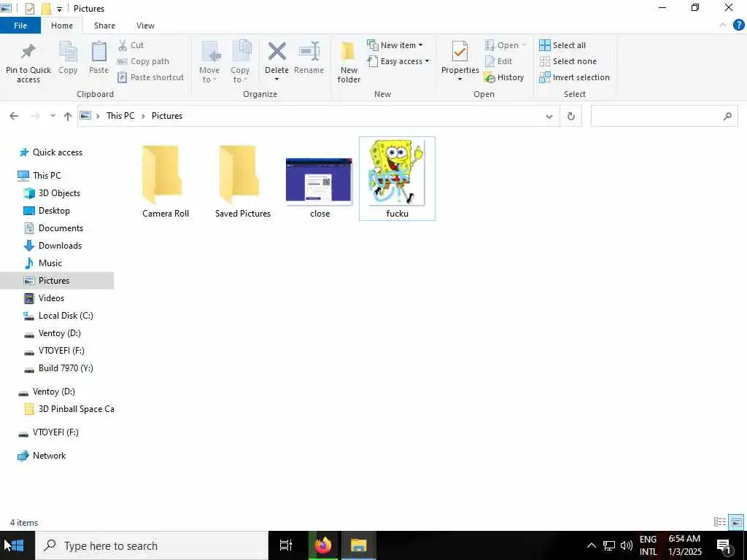Click Copy path in the ribbon
747x560 pixels.
click(x=144, y=61)
